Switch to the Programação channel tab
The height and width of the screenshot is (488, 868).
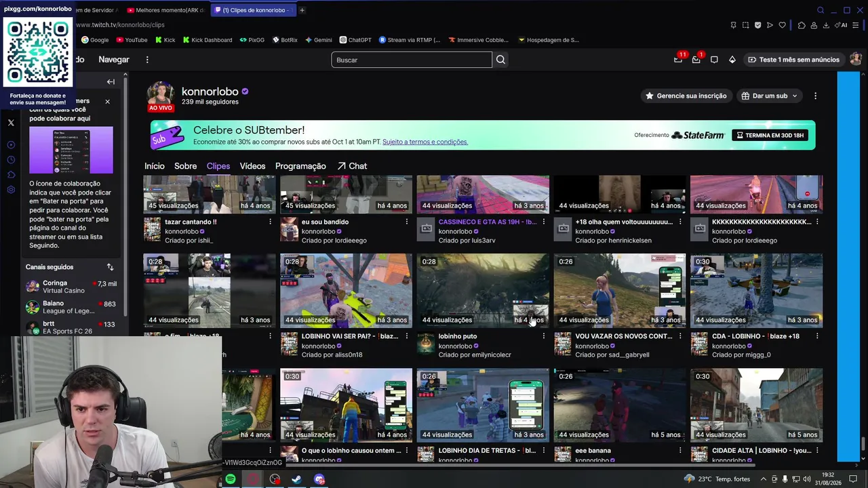pyautogui.click(x=300, y=166)
